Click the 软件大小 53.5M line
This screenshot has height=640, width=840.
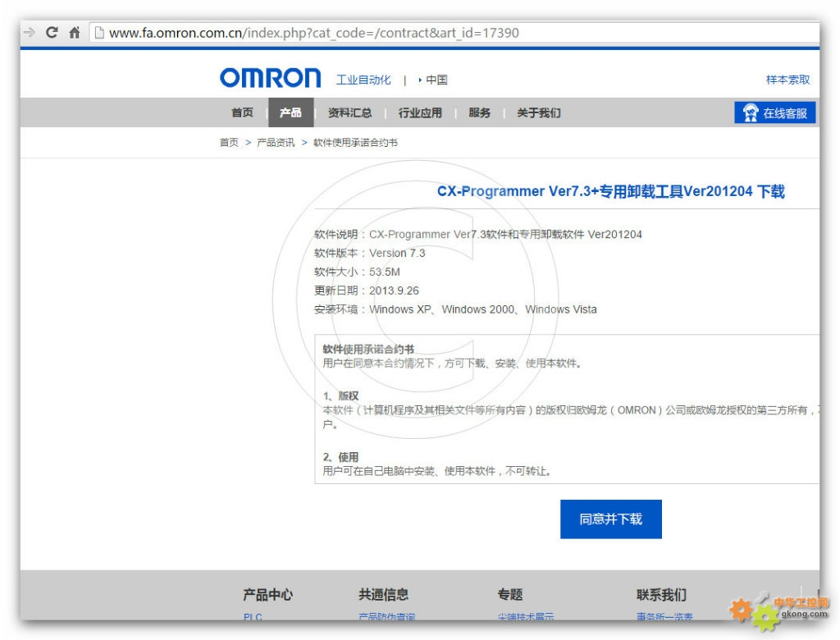tap(357, 272)
